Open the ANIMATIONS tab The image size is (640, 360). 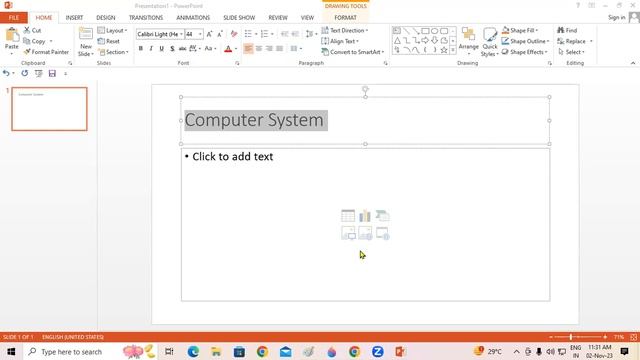(193, 18)
